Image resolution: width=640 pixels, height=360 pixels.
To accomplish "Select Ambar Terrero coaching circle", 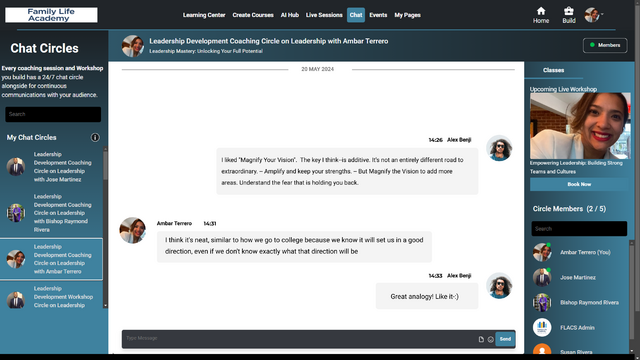I will tap(51, 259).
